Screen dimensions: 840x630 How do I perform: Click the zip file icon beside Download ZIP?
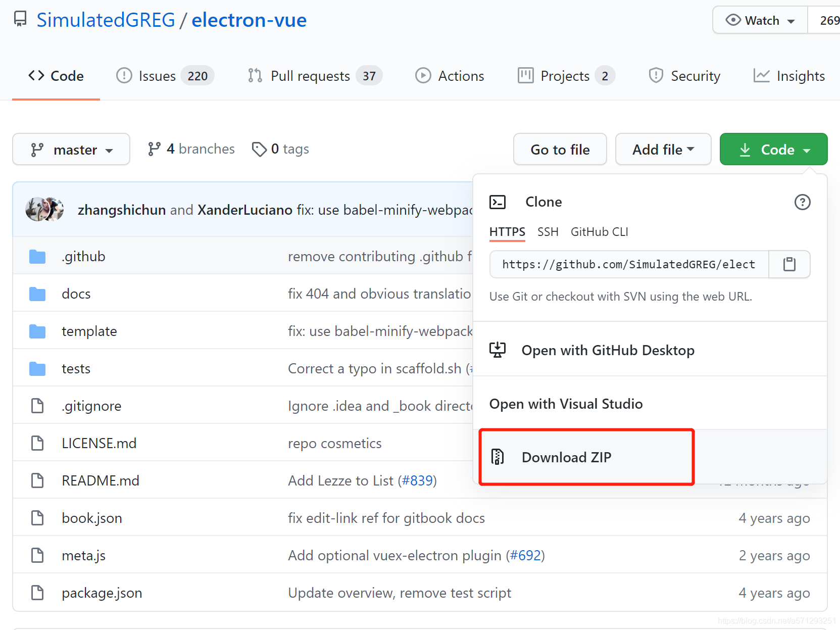pyautogui.click(x=498, y=457)
